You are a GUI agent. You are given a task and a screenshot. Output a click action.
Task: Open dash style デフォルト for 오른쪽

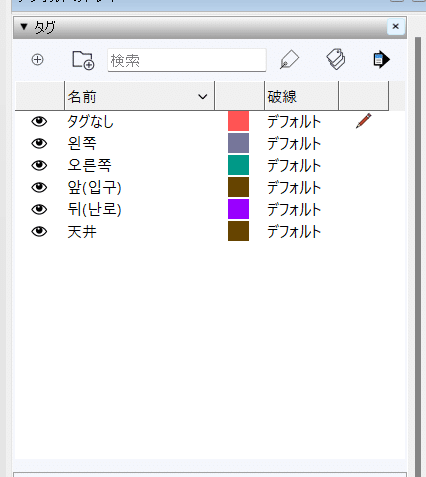pyautogui.click(x=294, y=166)
